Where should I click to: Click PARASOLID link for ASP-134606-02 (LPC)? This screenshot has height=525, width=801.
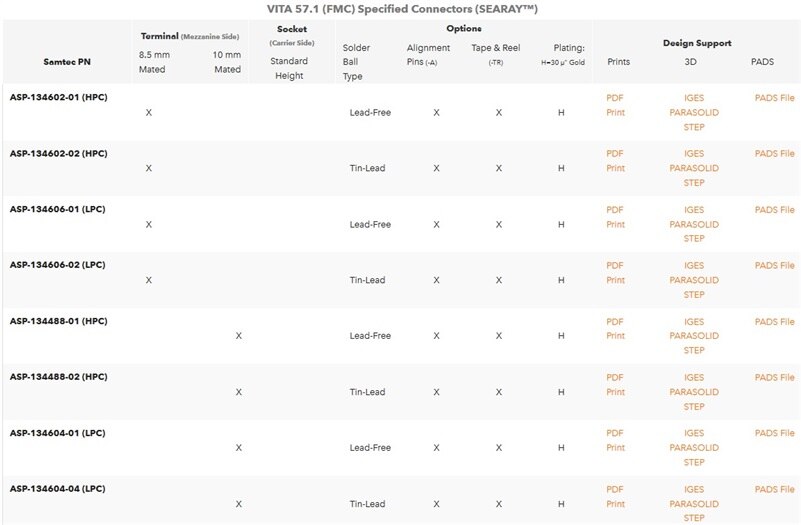tap(694, 280)
